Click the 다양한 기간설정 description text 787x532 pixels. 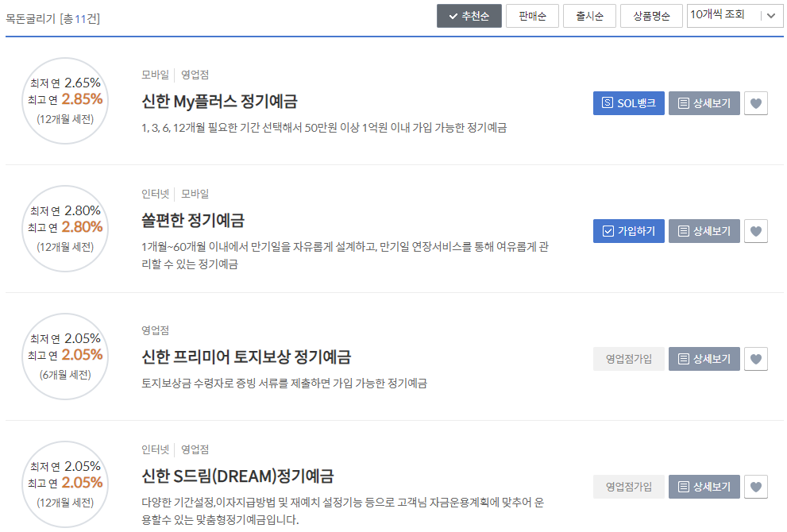pos(343,511)
